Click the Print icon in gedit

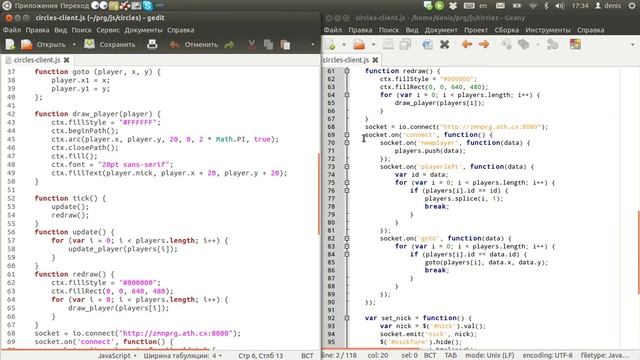152,44
